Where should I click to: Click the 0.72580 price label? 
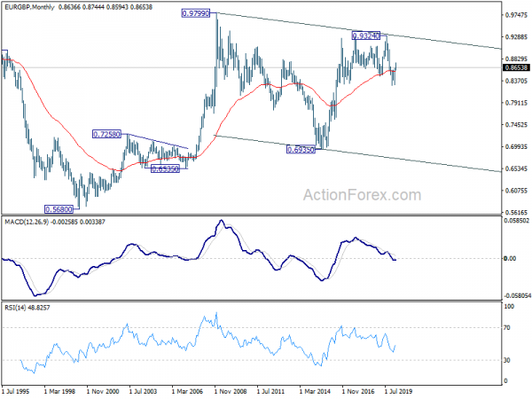click(106, 134)
